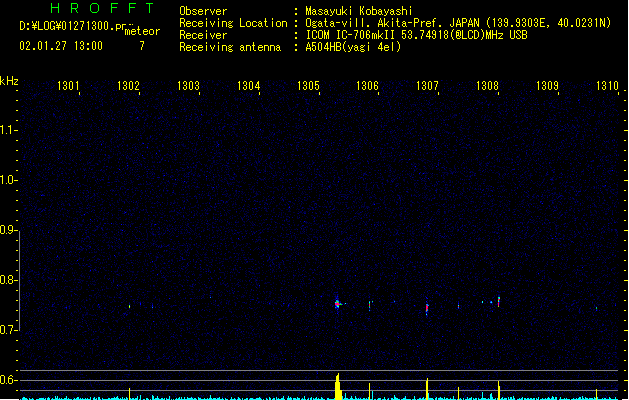Click the 0.8 kHz frequency tick label
This screenshot has width=629, height=400.
[x=8, y=280]
